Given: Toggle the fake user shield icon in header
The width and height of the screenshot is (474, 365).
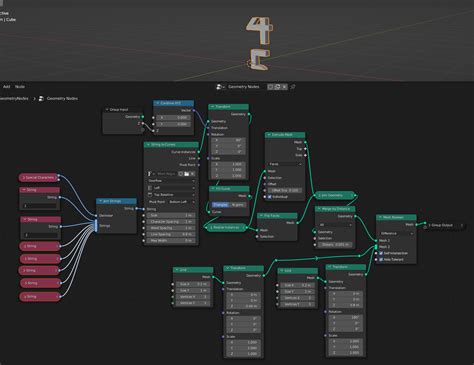Looking at the screenshot, I should click(x=270, y=87).
